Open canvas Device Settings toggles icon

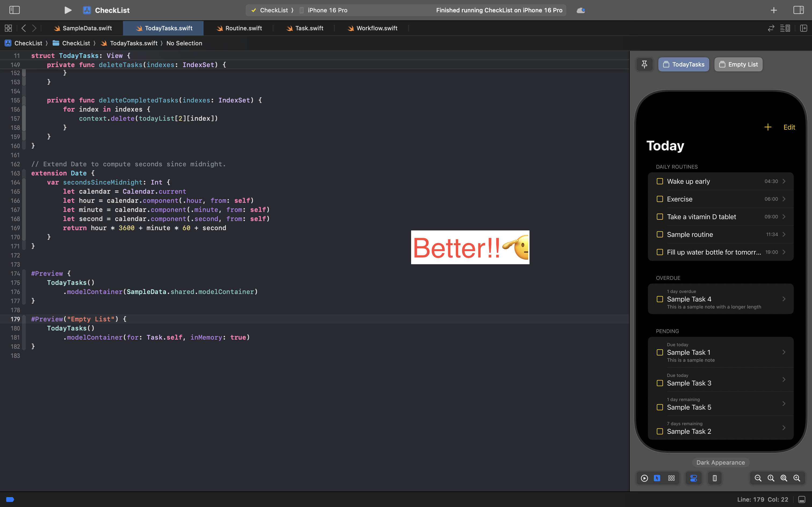click(x=694, y=478)
